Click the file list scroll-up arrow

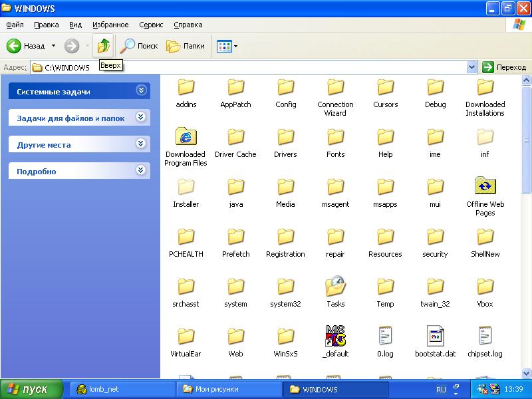click(526, 80)
